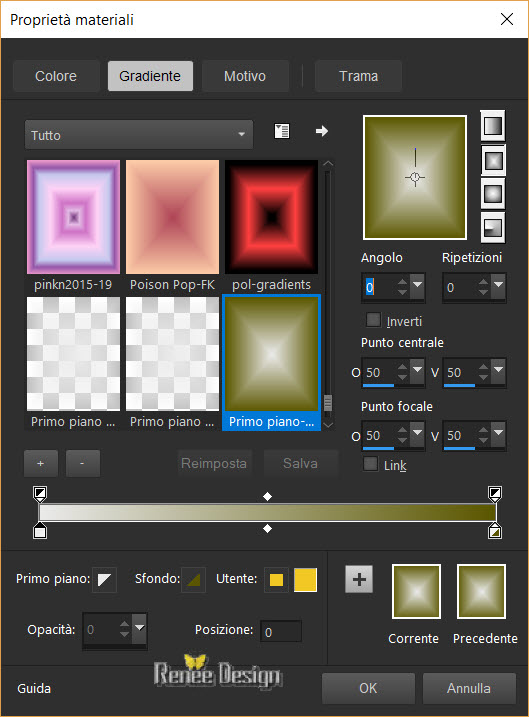Open the Tutto category dropdown
529x717 pixels.
[x=139, y=135]
